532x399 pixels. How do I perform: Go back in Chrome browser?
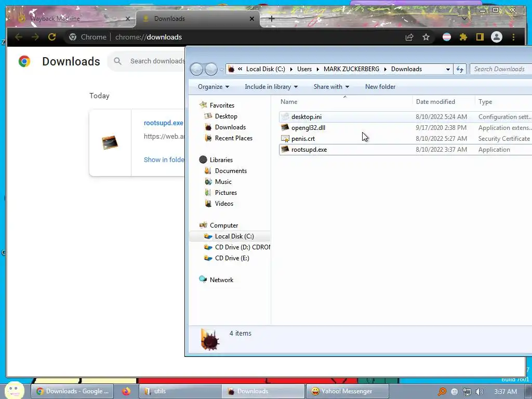coord(19,37)
